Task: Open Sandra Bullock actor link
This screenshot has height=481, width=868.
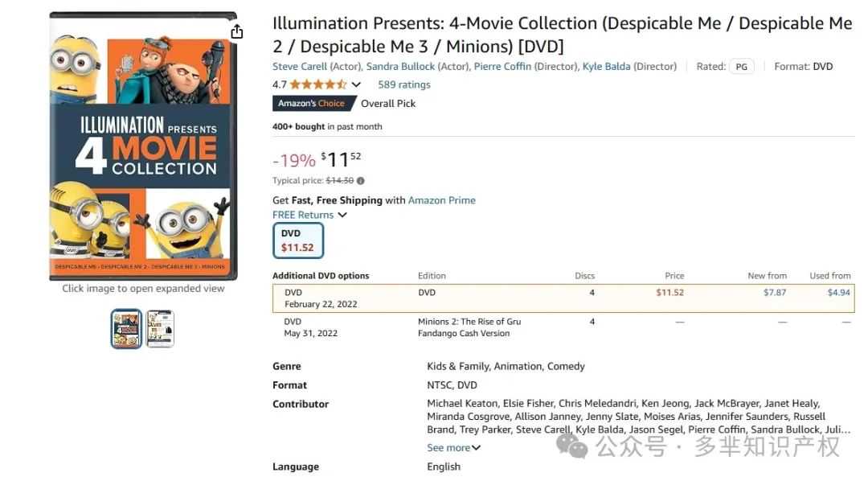Action: pyautogui.click(x=400, y=67)
